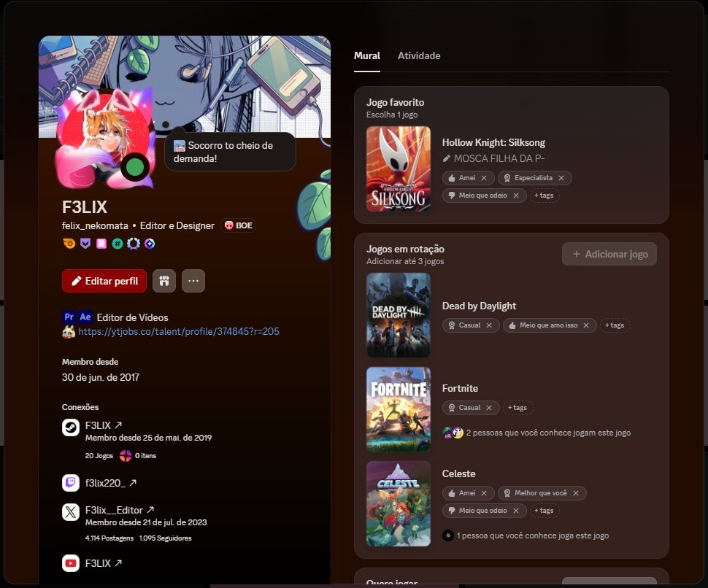Open the Twitch connection icon

[x=71, y=483]
